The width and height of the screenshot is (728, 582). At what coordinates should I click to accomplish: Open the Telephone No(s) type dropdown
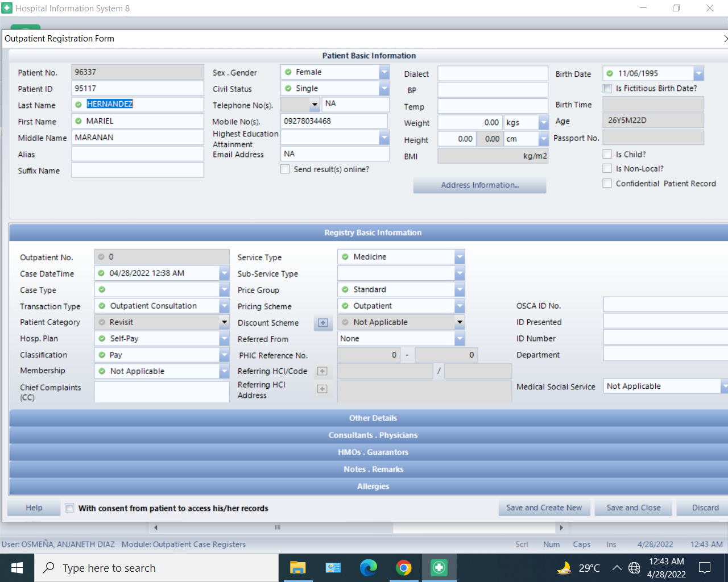[x=315, y=105]
